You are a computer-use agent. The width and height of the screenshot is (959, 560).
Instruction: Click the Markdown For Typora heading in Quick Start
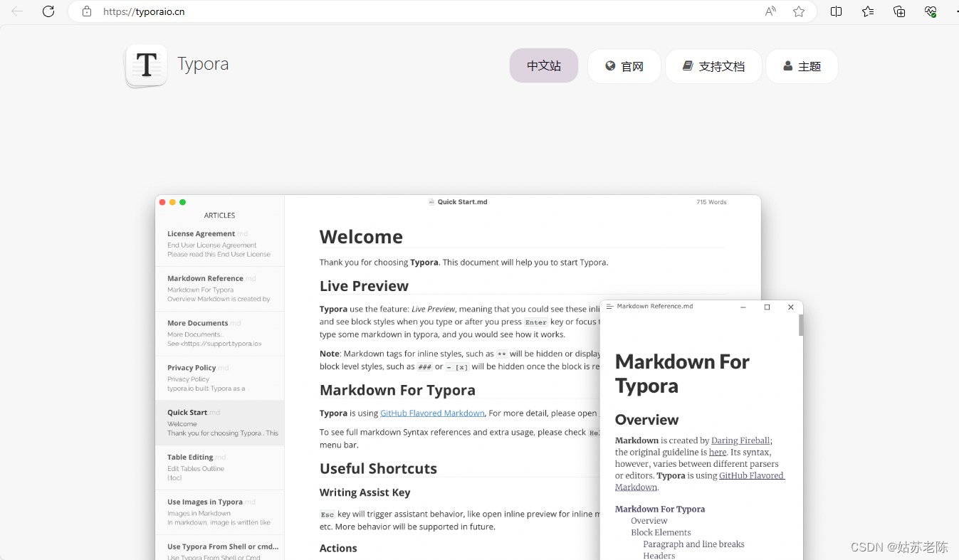tap(397, 390)
